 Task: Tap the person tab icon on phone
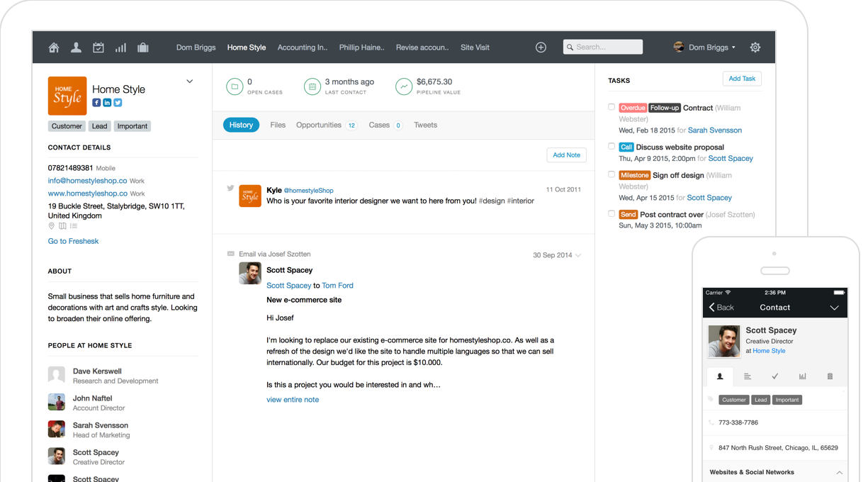[720, 376]
